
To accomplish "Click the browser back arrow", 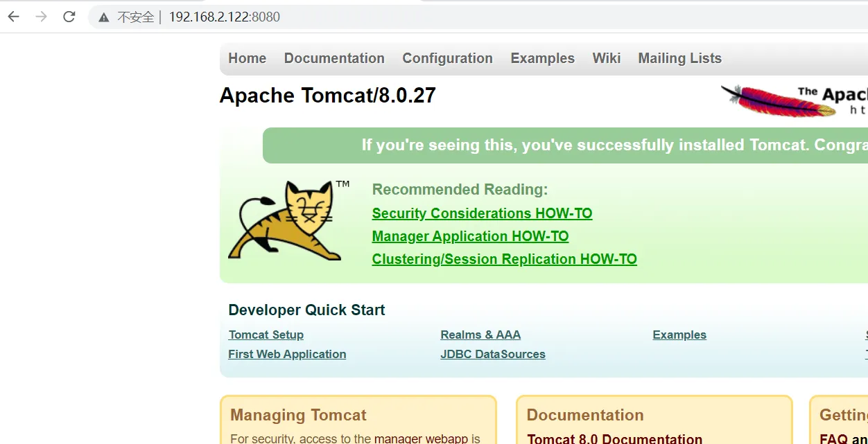I will click(x=14, y=17).
